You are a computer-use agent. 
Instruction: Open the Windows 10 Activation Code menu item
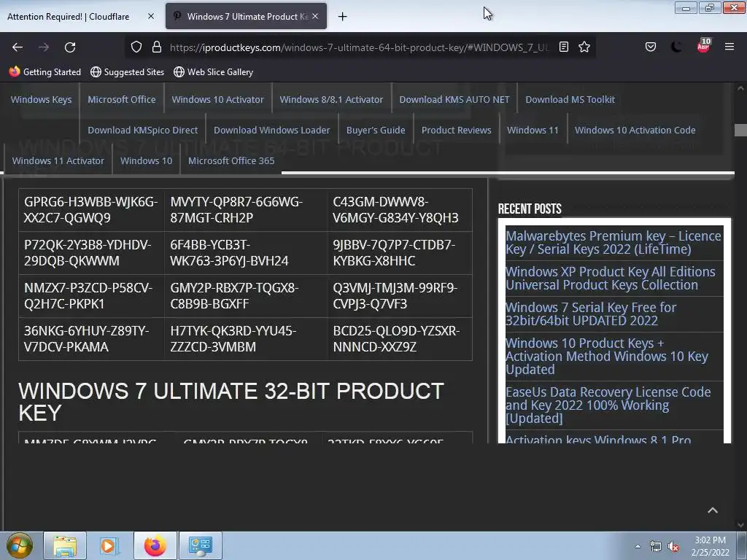(635, 130)
